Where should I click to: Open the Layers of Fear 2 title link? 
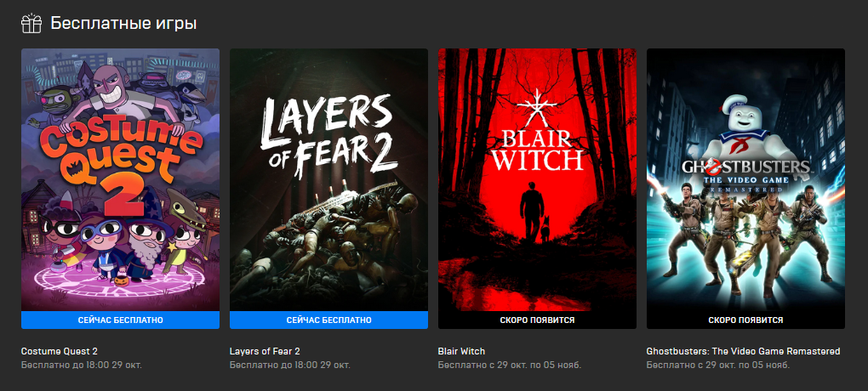point(265,351)
